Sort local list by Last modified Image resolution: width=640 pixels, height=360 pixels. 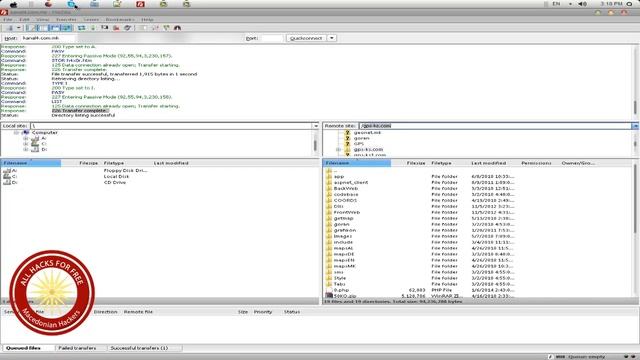[x=171, y=163]
